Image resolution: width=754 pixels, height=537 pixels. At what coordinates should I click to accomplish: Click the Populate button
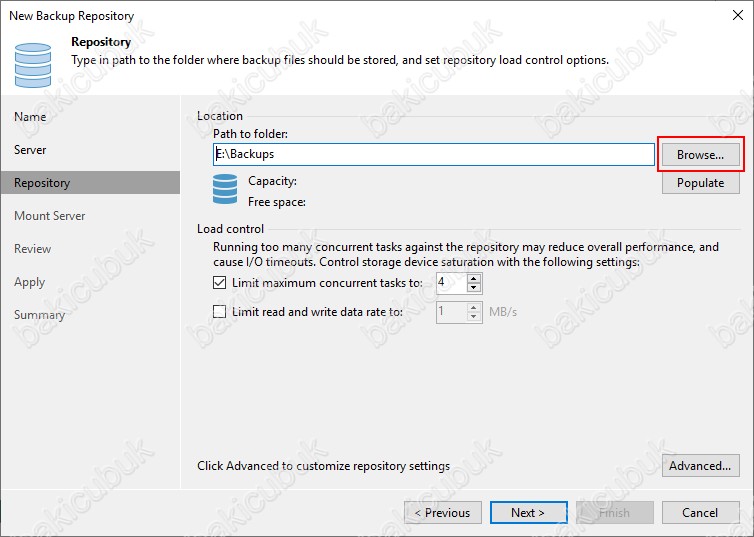point(700,183)
